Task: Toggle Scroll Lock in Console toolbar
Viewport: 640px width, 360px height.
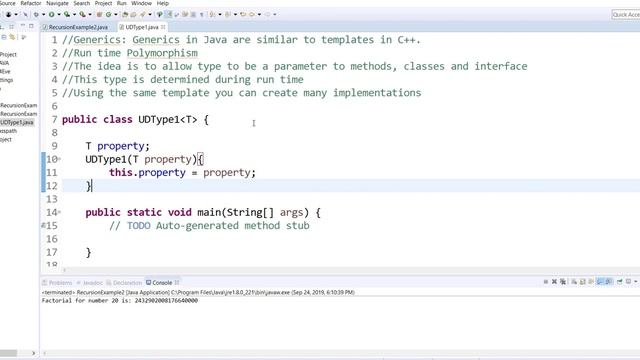Action: click(x=582, y=282)
